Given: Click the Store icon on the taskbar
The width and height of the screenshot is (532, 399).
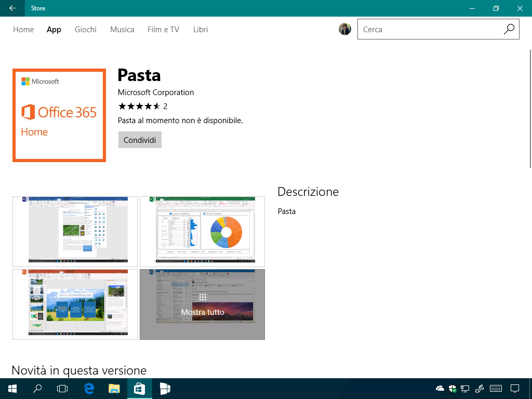Looking at the screenshot, I should point(139,389).
